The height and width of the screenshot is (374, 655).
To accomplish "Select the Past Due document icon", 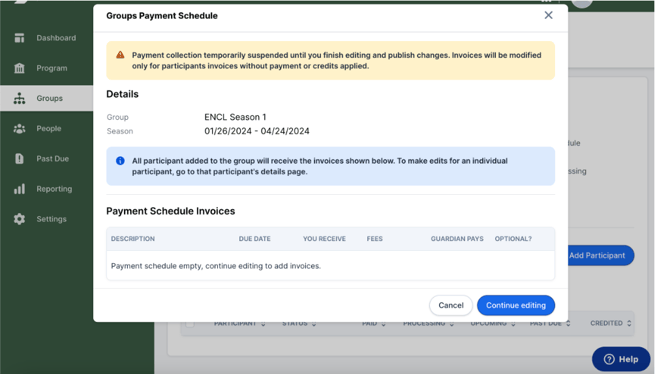I will coord(19,159).
